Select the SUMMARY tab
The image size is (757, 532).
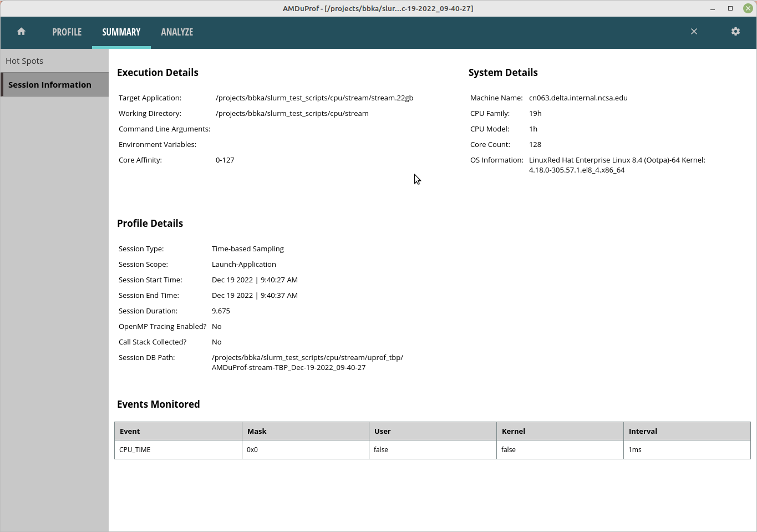pyautogui.click(x=121, y=32)
